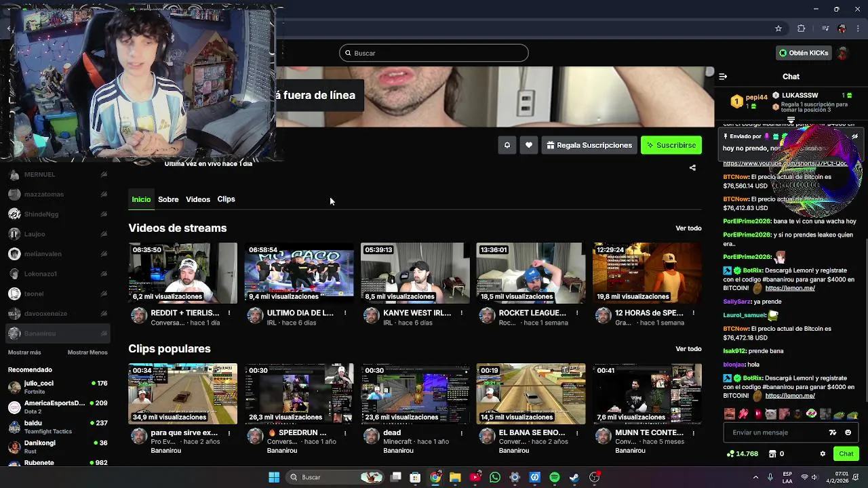Click Mostrar Menos in sidebar
Viewport: 868px width, 488px height.
[x=87, y=352]
